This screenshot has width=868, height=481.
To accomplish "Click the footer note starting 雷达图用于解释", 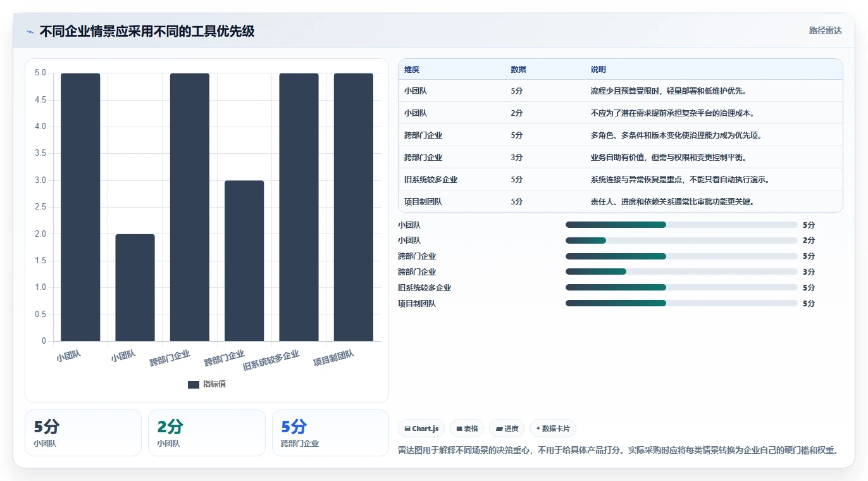I will (x=620, y=450).
